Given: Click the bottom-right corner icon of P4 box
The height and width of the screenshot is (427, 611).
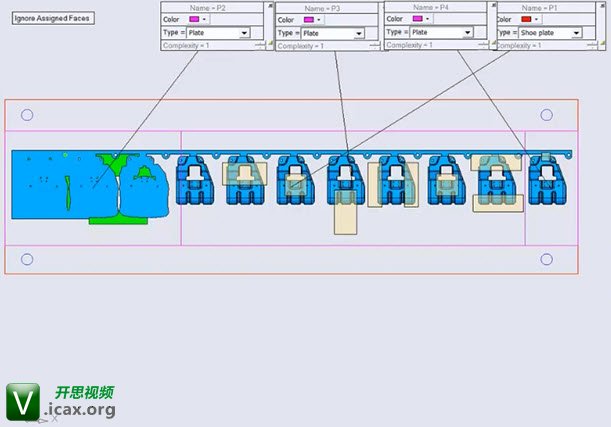Looking at the screenshot, I should tap(493, 43).
